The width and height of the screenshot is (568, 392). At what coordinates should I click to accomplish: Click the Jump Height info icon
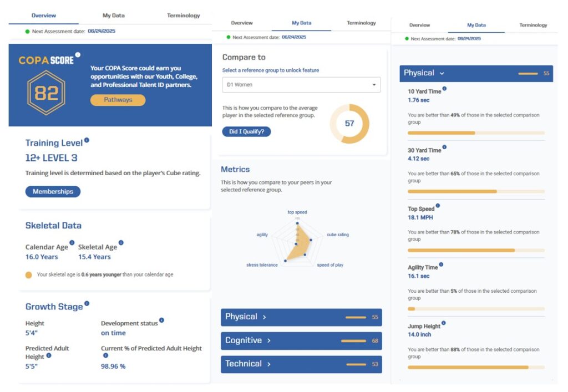click(x=443, y=323)
